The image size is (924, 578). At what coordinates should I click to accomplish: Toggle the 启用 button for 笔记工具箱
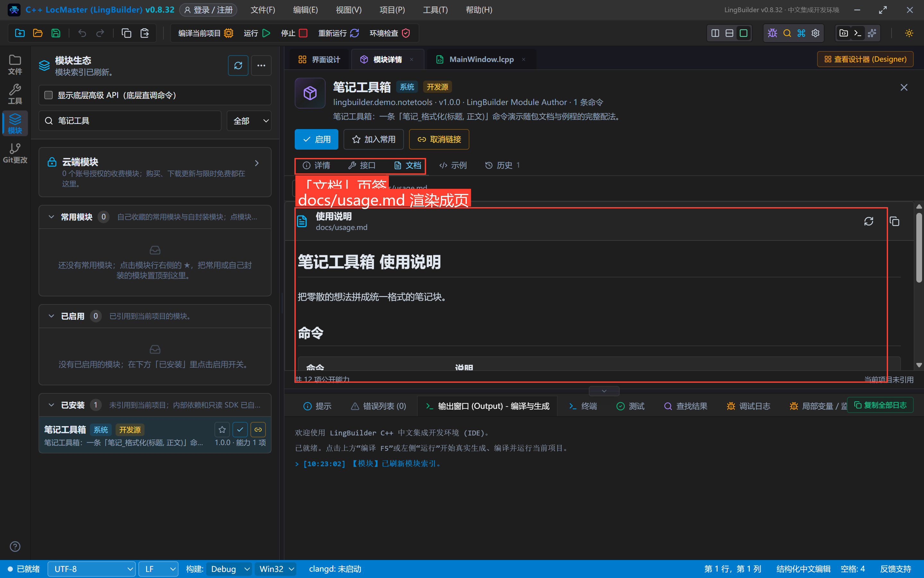317,139
